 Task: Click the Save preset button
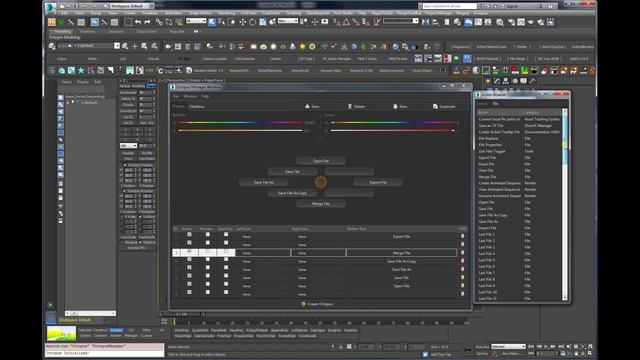click(x=313, y=106)
